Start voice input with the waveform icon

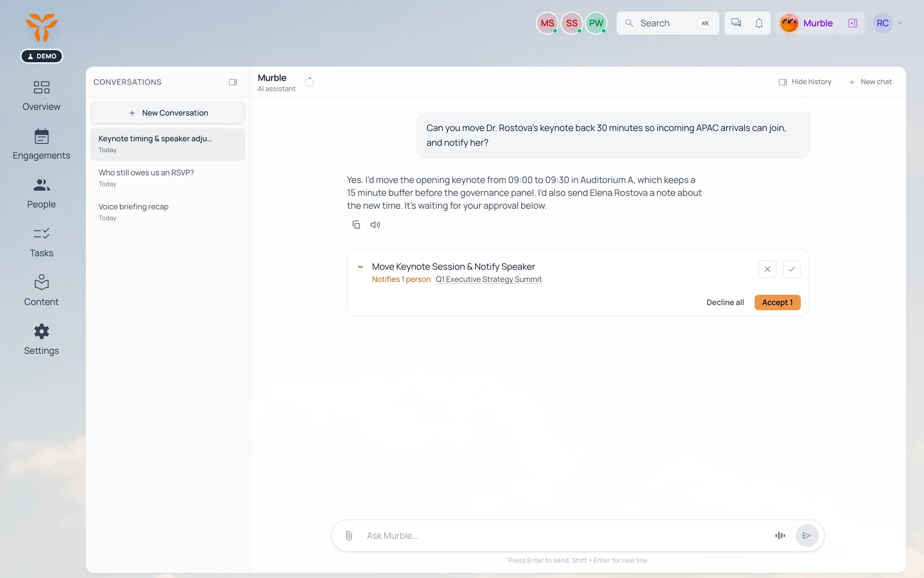(x=780, y=536)
